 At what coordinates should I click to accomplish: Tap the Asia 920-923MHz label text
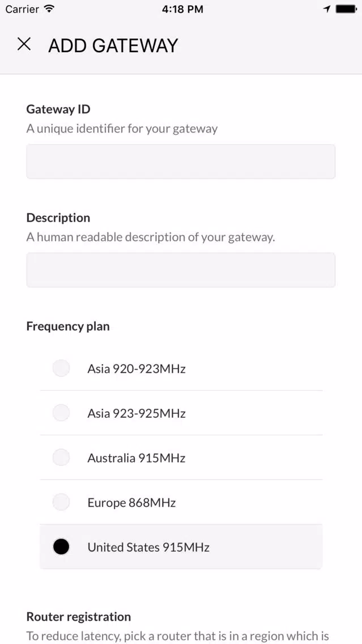click(x=137, y=369)
